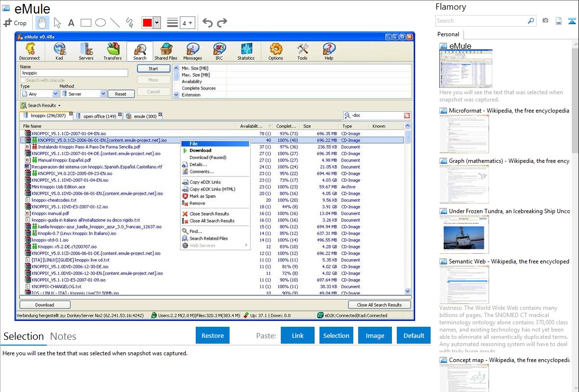Open the Under Frozen Tundra snapshot thumbnail
The image size is (579, 392).
tap(464, 235)
